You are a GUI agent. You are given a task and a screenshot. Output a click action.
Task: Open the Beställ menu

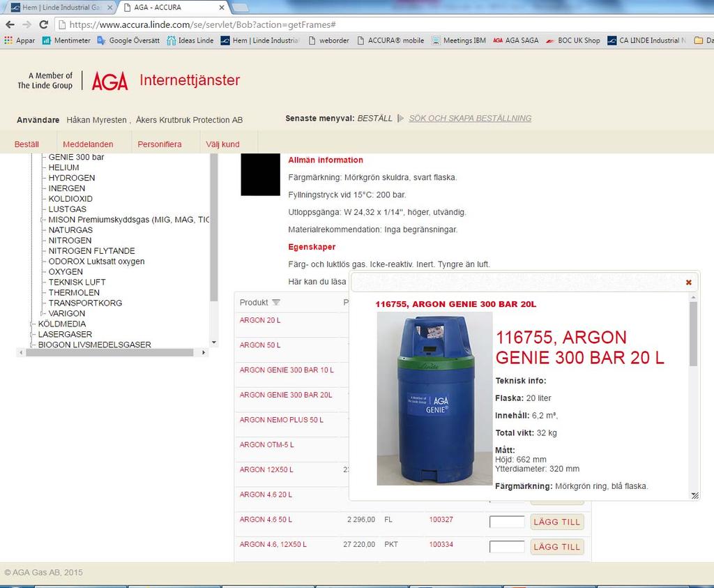pos(26,144)
